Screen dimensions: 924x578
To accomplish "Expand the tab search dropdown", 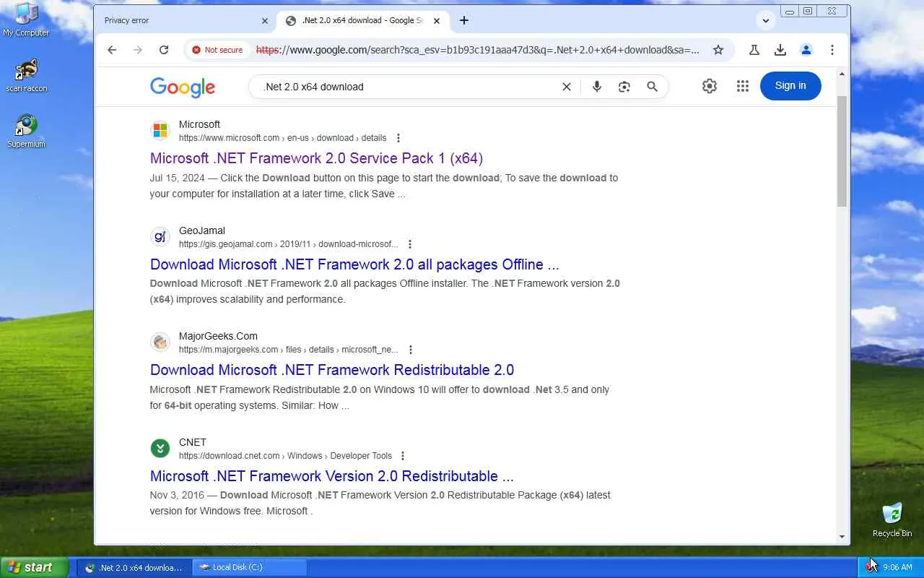I will pos(766,20).
